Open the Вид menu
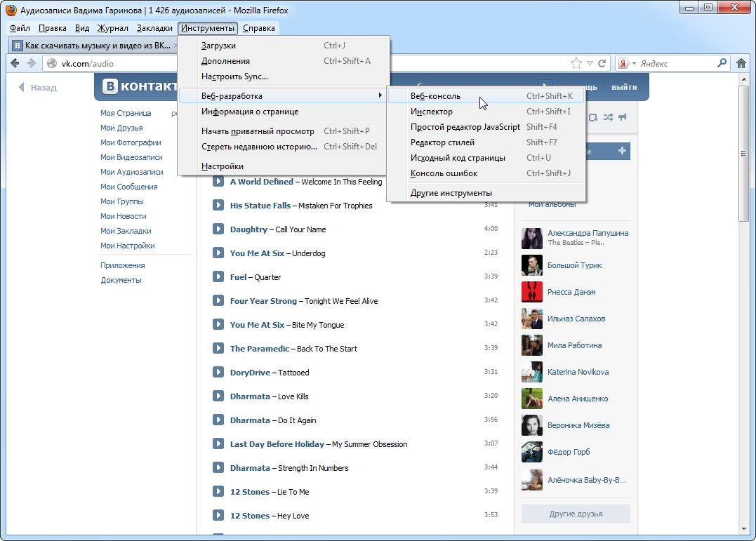The width and height of the screenshot is (756, 541). tap(82, 28)
